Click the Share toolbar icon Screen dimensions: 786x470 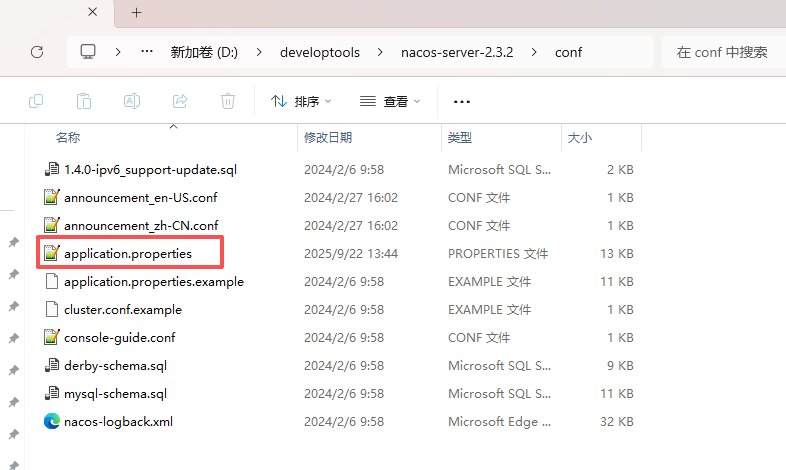[180, 101]
